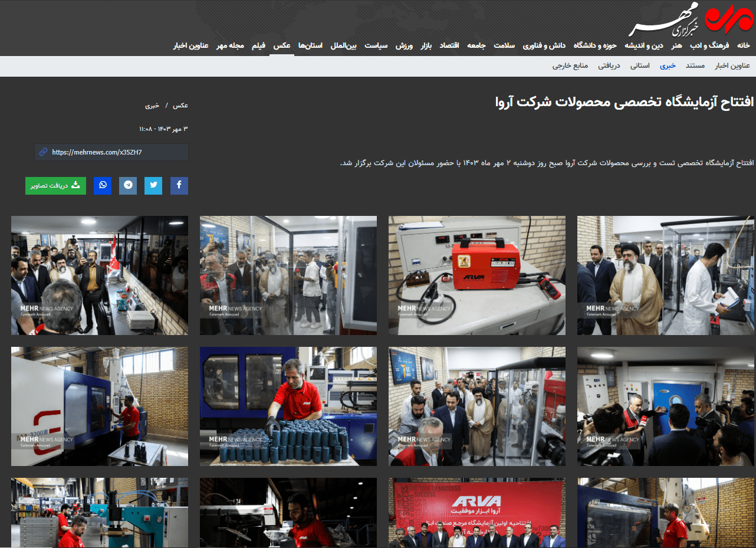Image resolution: width=756 pixels, height=548 pixels.
Task: Open photo of workers at teal press machines
Action: 100,513
